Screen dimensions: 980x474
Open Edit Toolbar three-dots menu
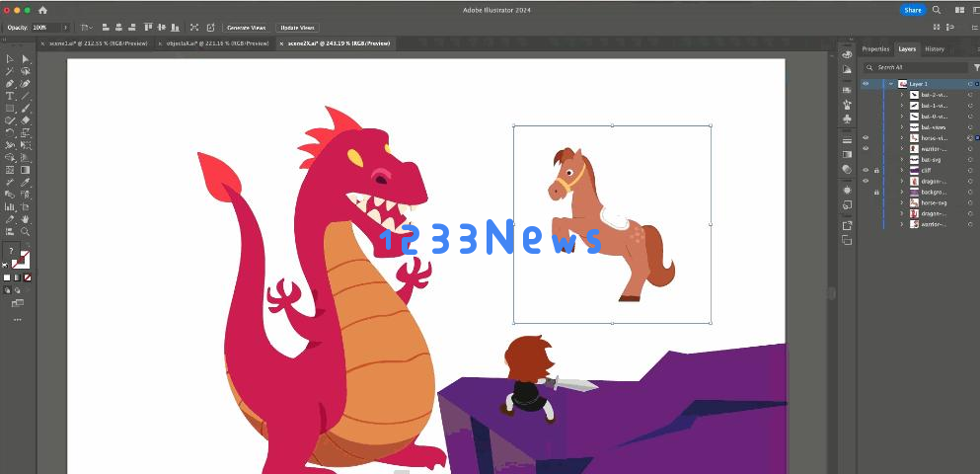[x=18, y=320]
